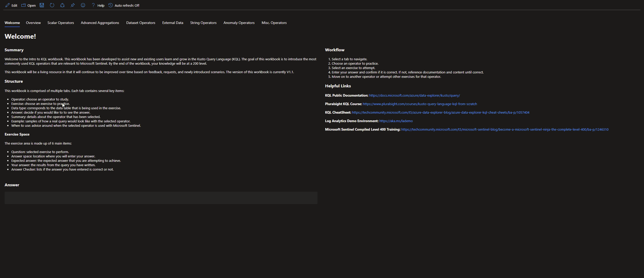This screenshot has height=278, width=644.
Task: Click the Summary heading
Action: tap(14, 50)
